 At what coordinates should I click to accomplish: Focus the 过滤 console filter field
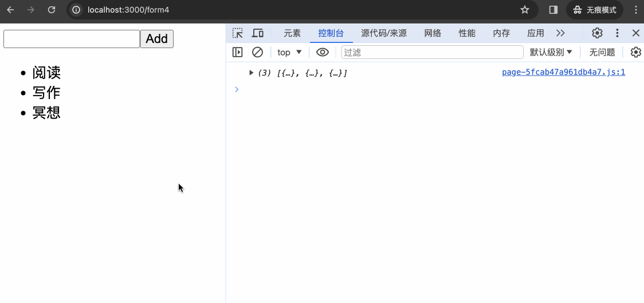pos(432,52)
